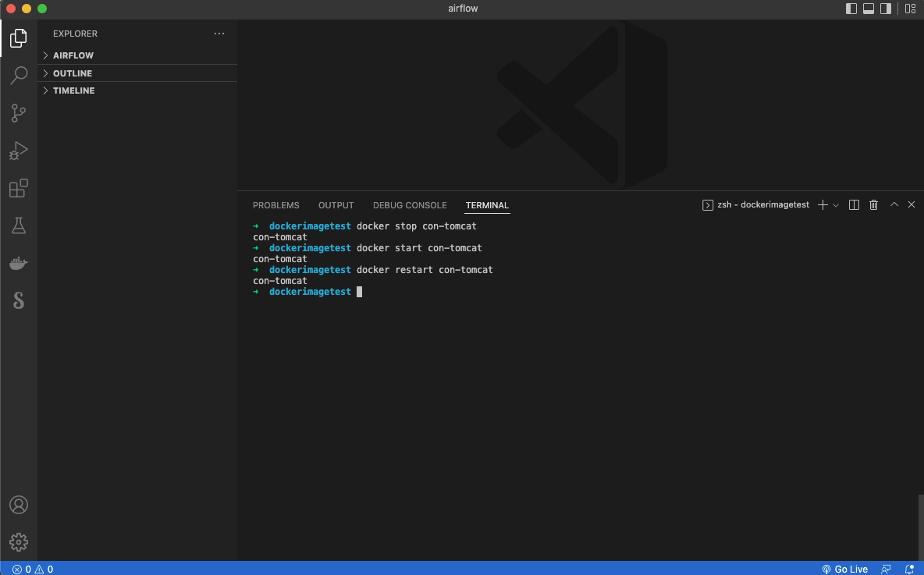The image size is (924, 575).
Task: Open the Testing flask view
Action: click(x=18, y=225)
